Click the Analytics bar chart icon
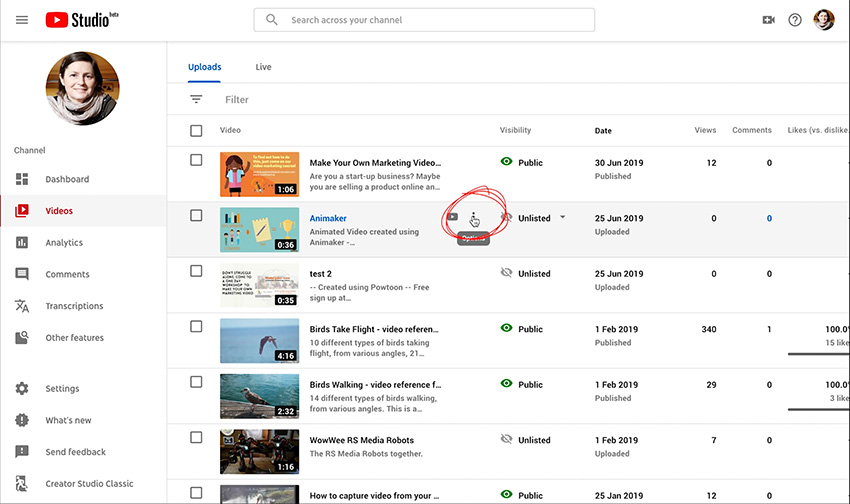850x504 pixels. click(x=22, y=242)
